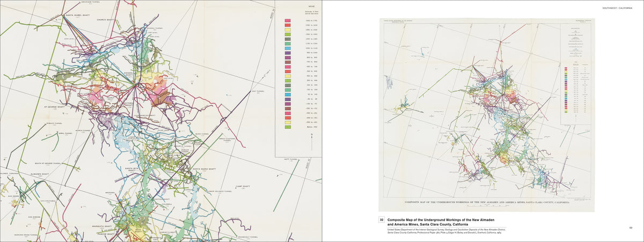Click the boxed plate number 32

(x=382, y=220)
